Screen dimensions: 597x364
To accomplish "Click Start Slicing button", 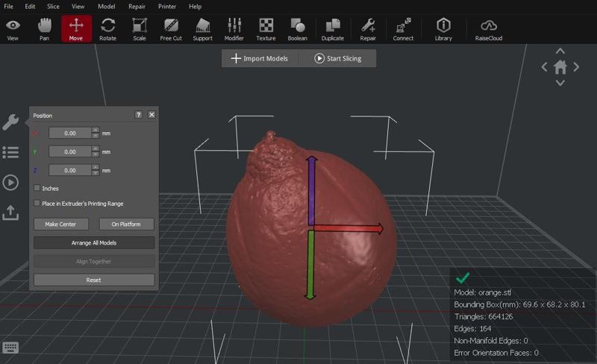I will (x=338, y=58).
